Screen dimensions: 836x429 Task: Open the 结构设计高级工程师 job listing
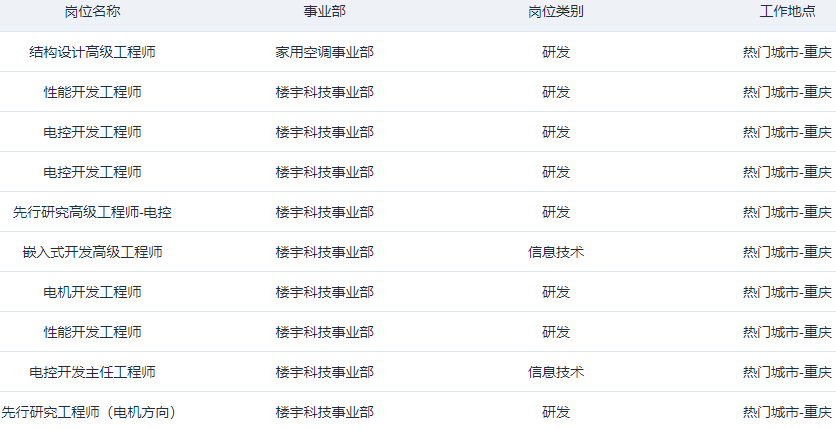tap(92, 52)
